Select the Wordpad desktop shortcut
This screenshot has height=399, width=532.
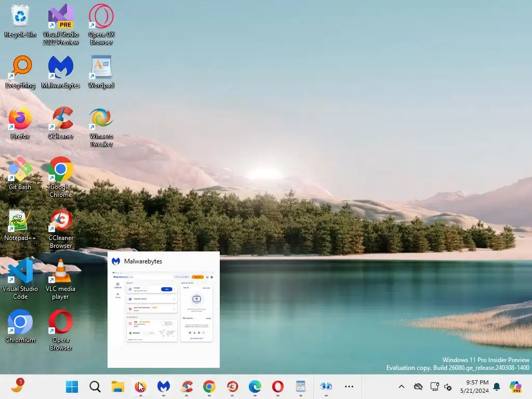tap(101, 72)
